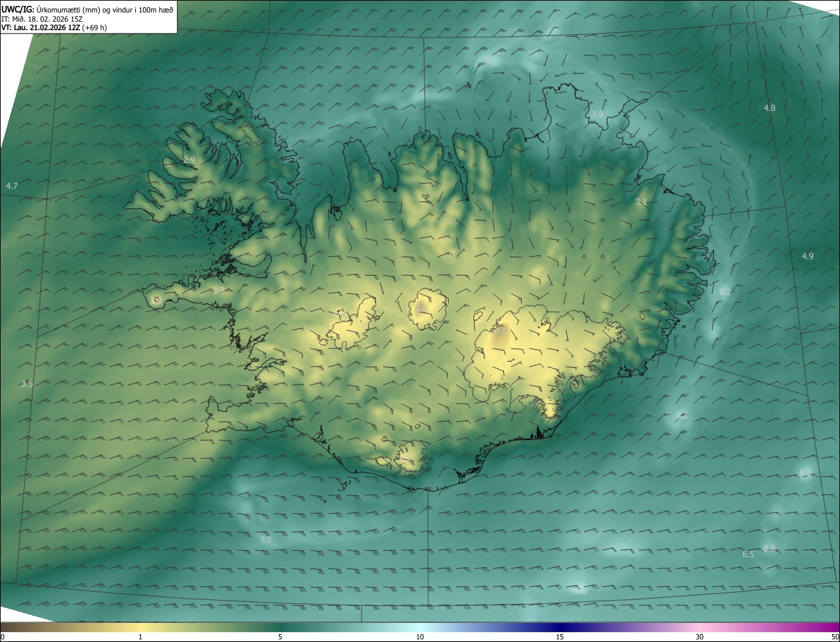Click the colorbar tick label 5
This screenshot has width=840, height=642.
point(280,637)
